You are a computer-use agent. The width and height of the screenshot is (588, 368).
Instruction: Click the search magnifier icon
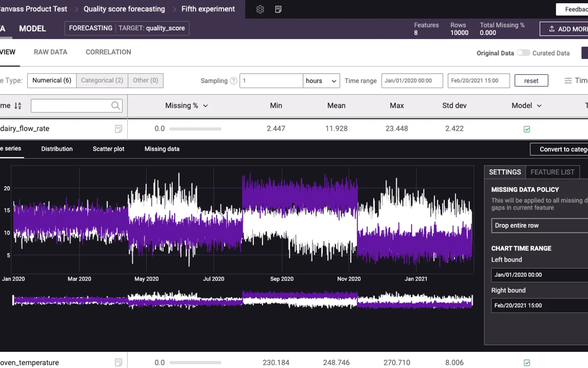[x=115, y=106]
